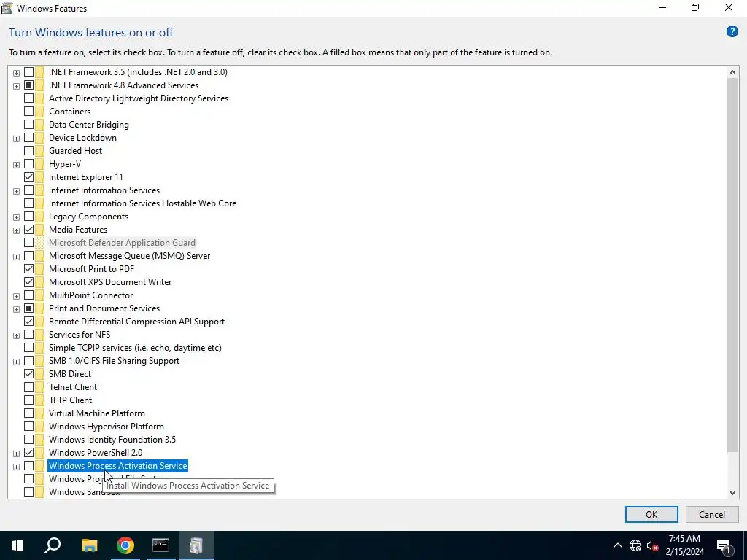Click the folder icon beside Internet Explorer 11
This screenshot has height=560, width=747.
coord(39,177)
